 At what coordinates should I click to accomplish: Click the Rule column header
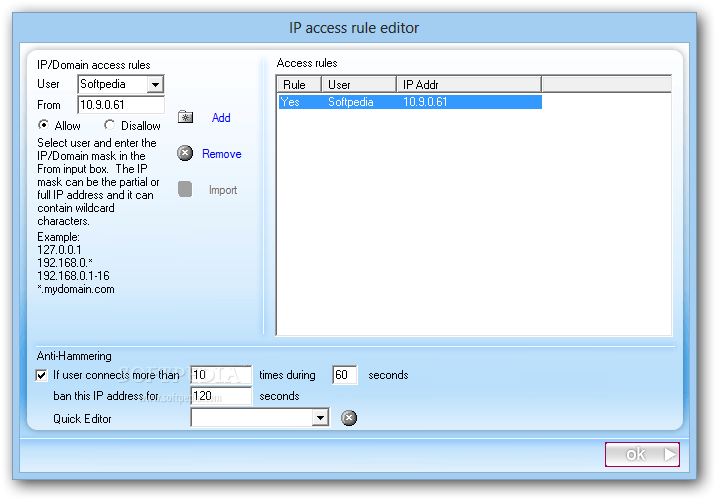[x=299, y=85]
